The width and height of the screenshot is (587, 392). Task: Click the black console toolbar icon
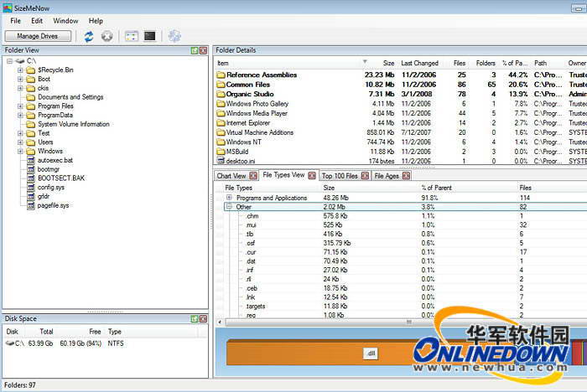coord(150,36)
